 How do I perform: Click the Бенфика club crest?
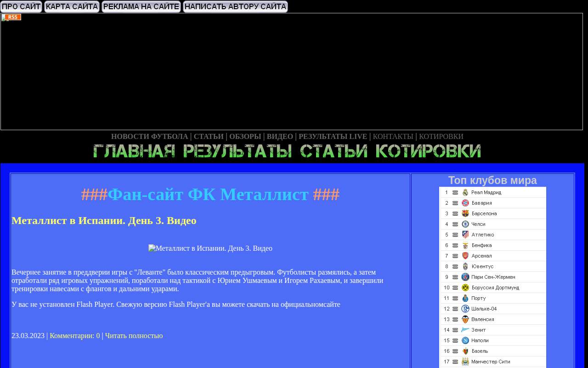point(465,245)
